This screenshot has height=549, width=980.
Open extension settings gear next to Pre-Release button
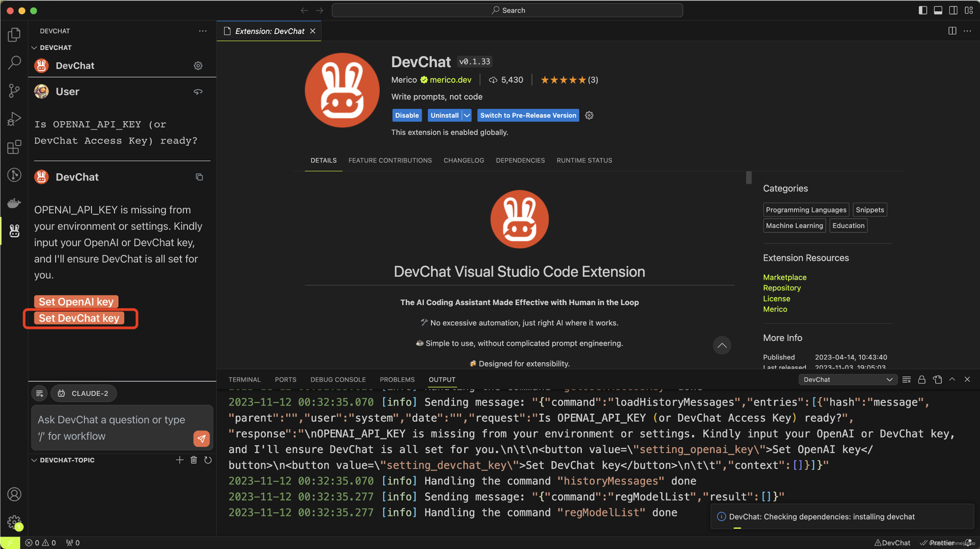(x=589, y=115)
